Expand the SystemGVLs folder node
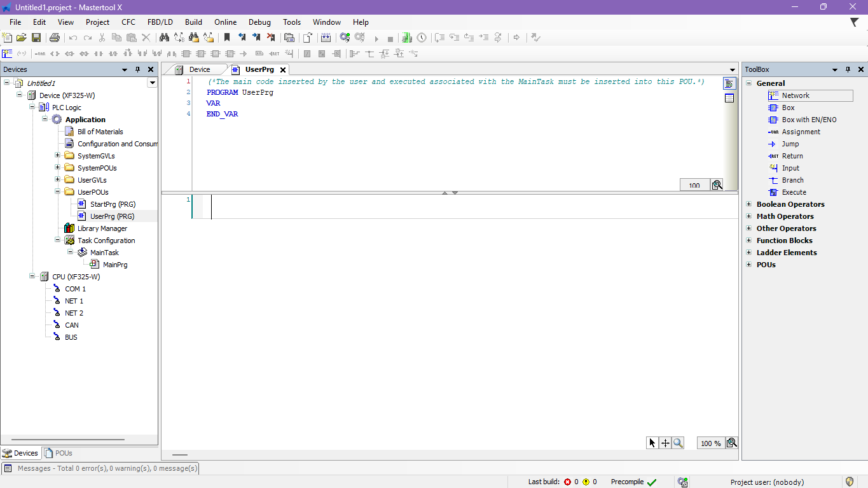Viewport: 868px width, 488px height. [58, 156]
